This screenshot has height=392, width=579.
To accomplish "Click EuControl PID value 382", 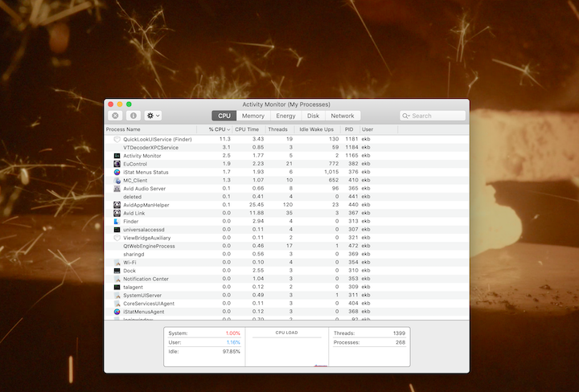I will point(353,163).
